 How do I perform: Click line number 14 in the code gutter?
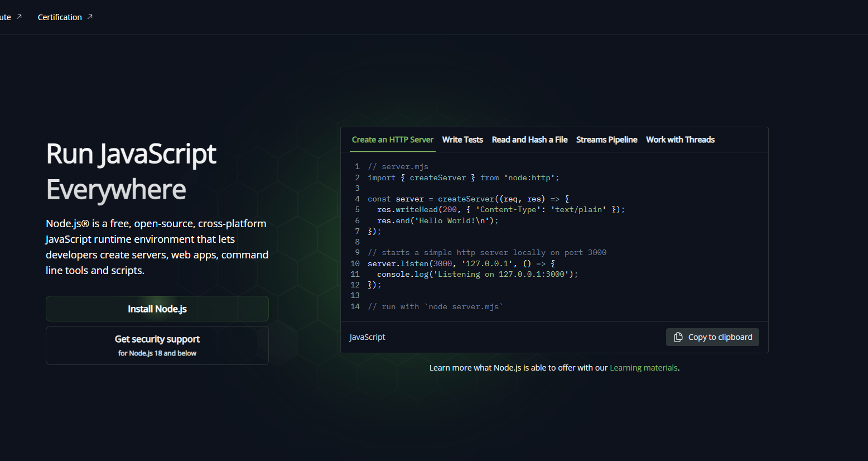point(355,306)
